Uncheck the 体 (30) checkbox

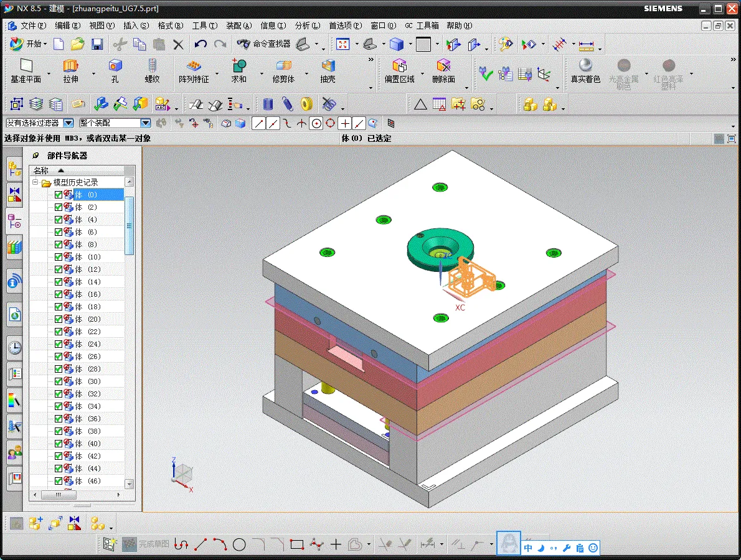click(59, 381)
